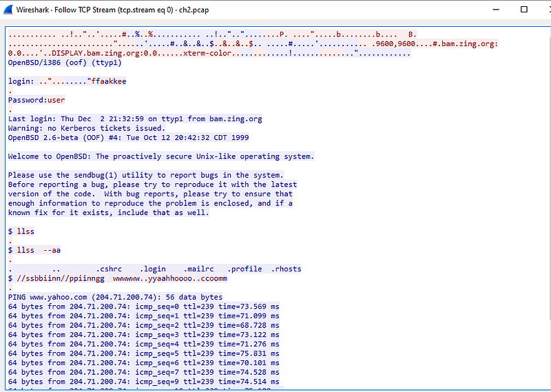
Task: Click the 'Before reporting a bug' line
Action: [x=152, y=185]
